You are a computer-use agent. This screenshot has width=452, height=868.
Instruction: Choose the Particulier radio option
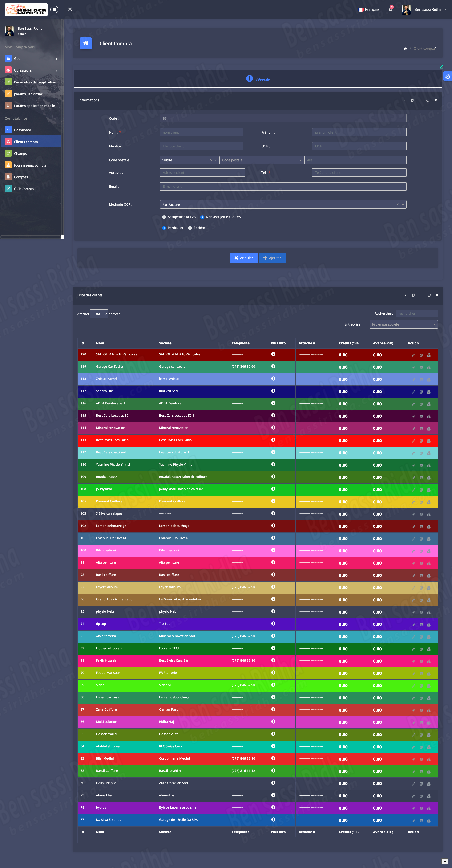(x=164, y=228)
